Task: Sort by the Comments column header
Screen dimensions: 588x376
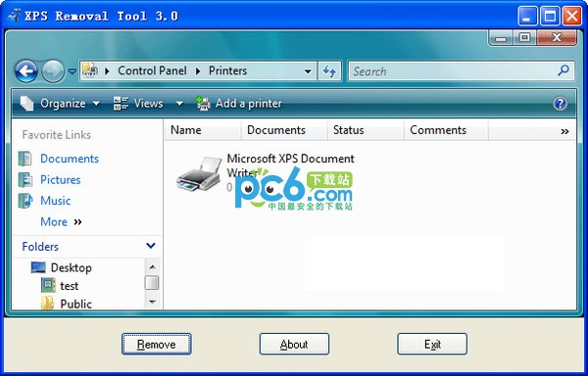Action: click(446, 130)
